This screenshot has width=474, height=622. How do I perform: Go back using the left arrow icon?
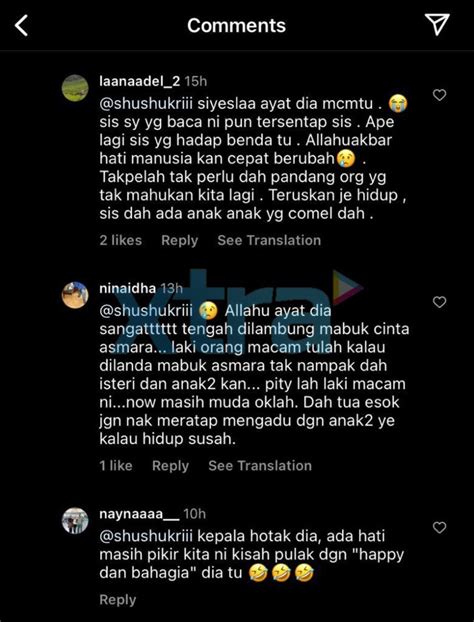point(21,25)
